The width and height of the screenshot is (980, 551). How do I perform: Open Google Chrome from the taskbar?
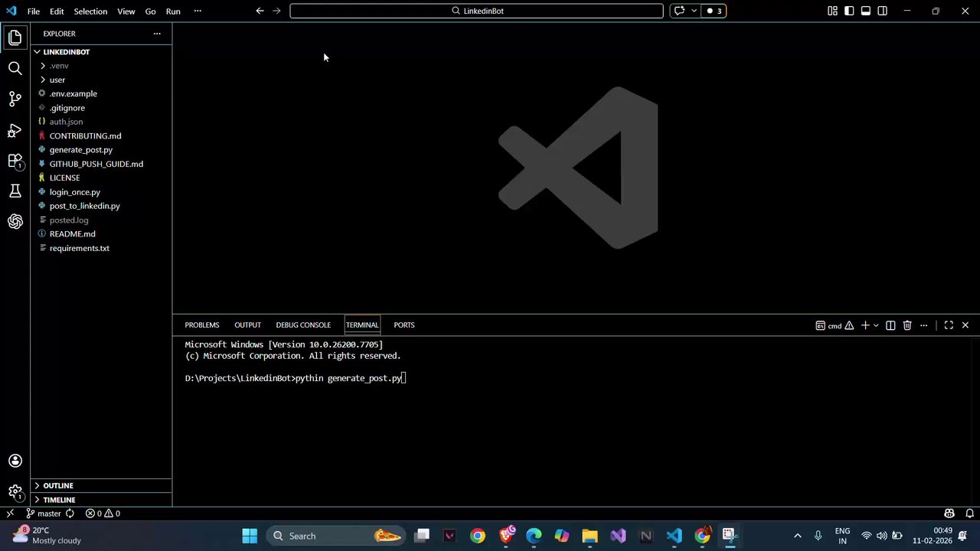pos(478,536)
